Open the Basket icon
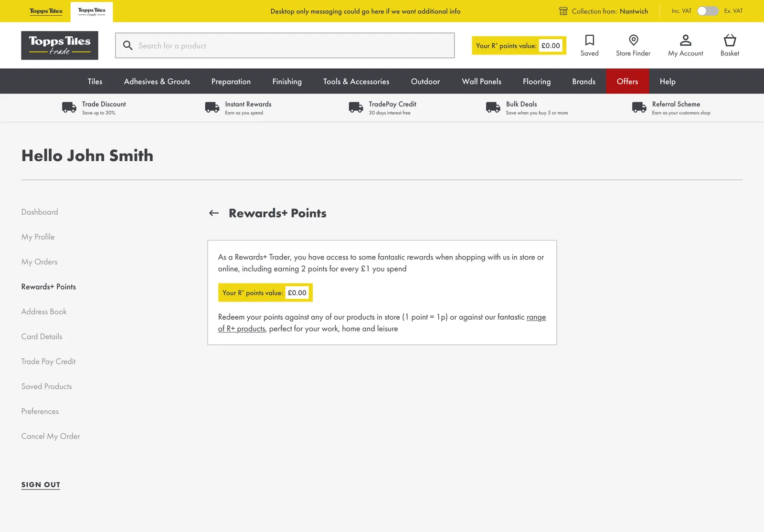764x532 pixels. [730, 40]
